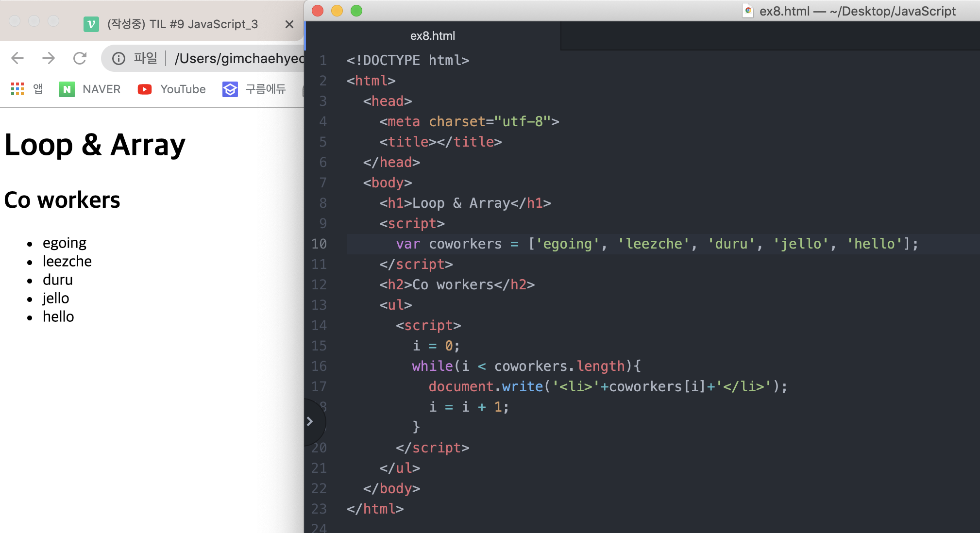Click the site info icon in address bar
The width and height of the screenshot is (980, 533).
tap(118, 59)
